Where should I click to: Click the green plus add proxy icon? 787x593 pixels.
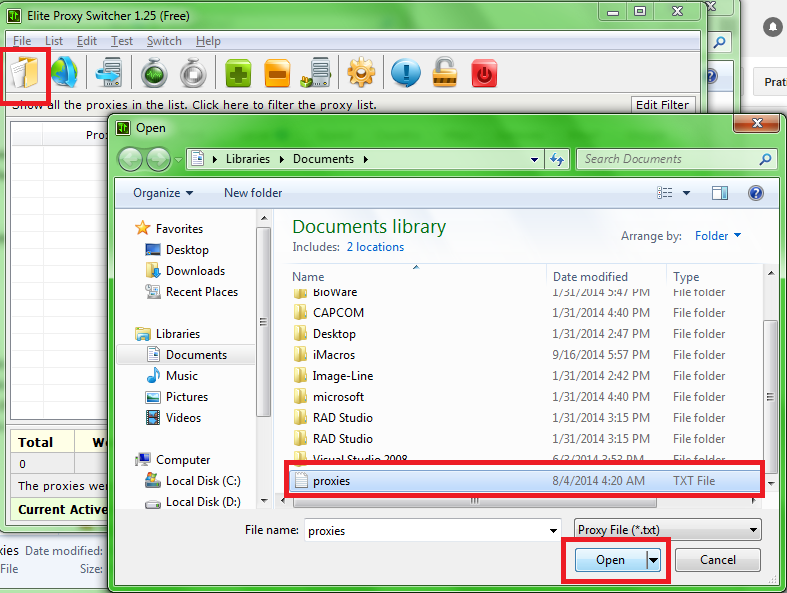pyautogui.click(x=238, y=73)
